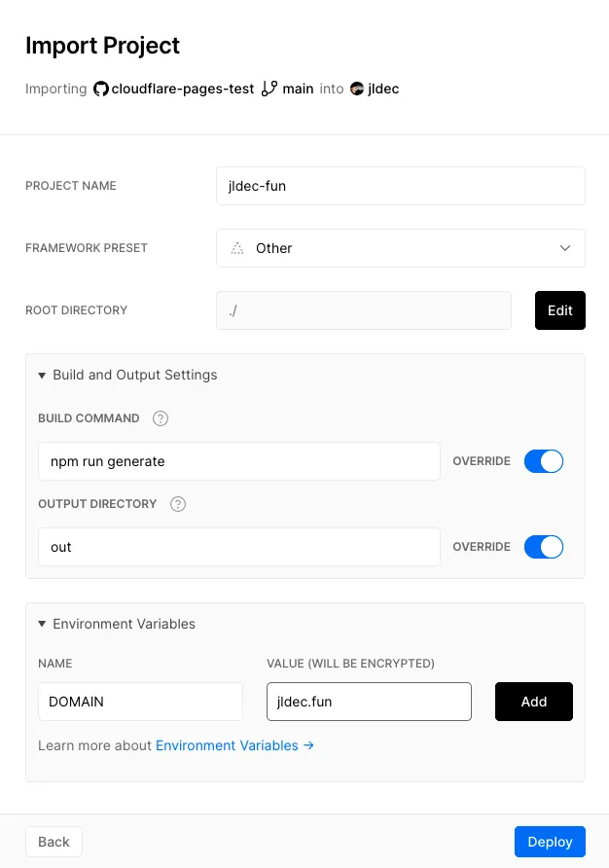The image size is (609, 868).
Task: Disable the Build Command override toggle
Action: (544, 461)
